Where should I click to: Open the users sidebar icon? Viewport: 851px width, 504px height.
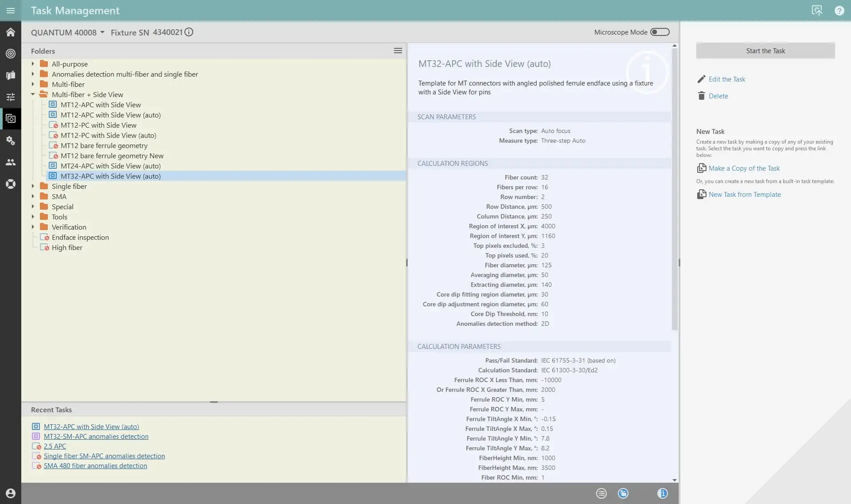coord(11,162)
